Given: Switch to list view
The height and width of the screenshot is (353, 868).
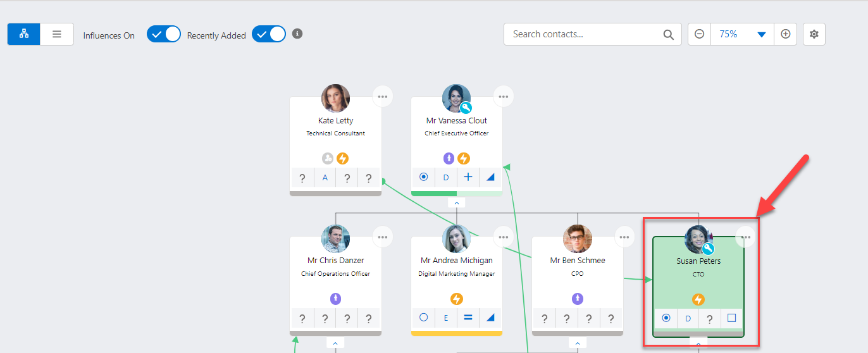Looking at the screenshot, I should pyautogui.click(x=57, y=34).
